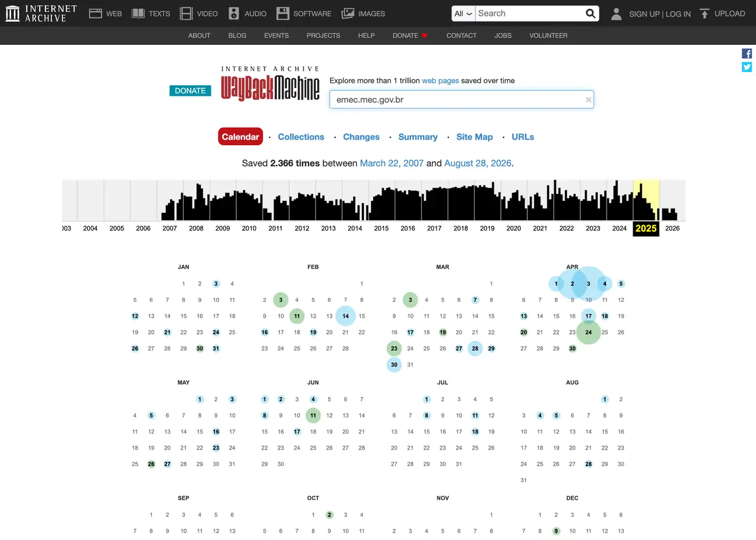756x540 pixels.
Task: Open the Web section icon
Action: [x=96, y=13]
